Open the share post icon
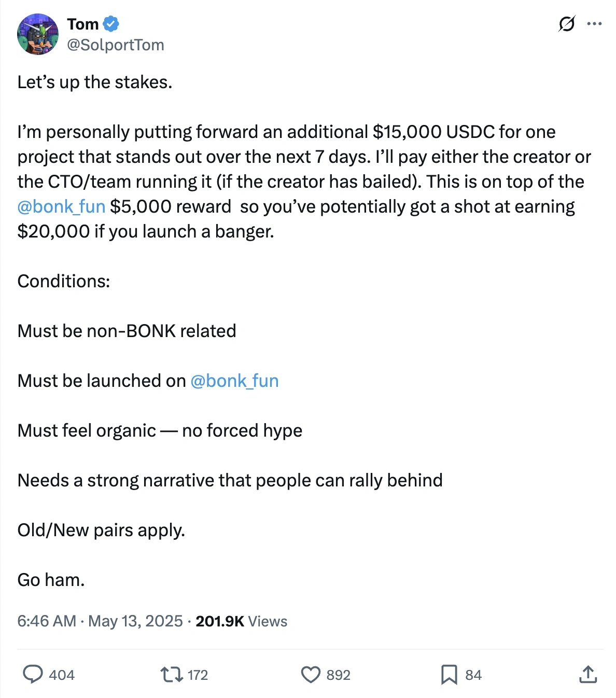Viewport: 616px width, 698px height. [x=587, y=674]
